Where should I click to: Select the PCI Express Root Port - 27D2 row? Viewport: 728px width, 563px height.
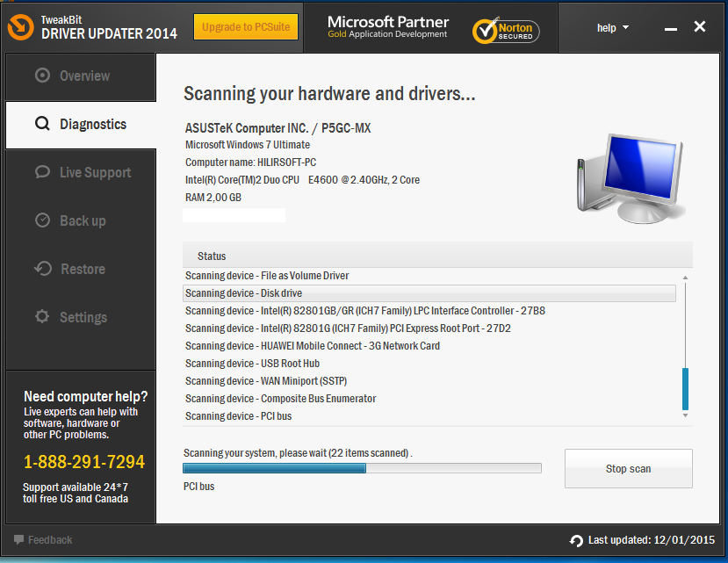click(x=429, y=328)
